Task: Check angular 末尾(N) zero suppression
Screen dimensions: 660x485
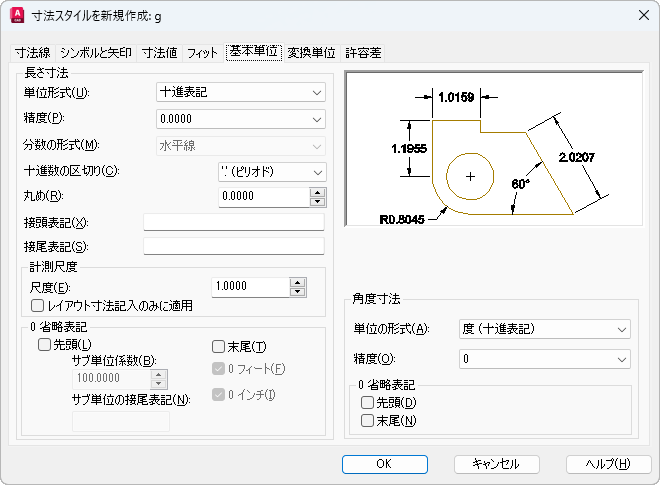Action: [367, 421]
